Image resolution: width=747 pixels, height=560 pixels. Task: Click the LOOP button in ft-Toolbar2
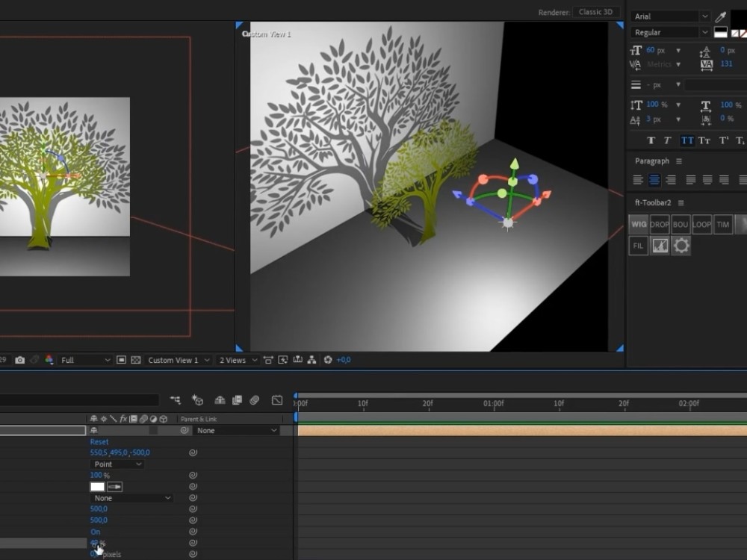(x=701, y=224)
